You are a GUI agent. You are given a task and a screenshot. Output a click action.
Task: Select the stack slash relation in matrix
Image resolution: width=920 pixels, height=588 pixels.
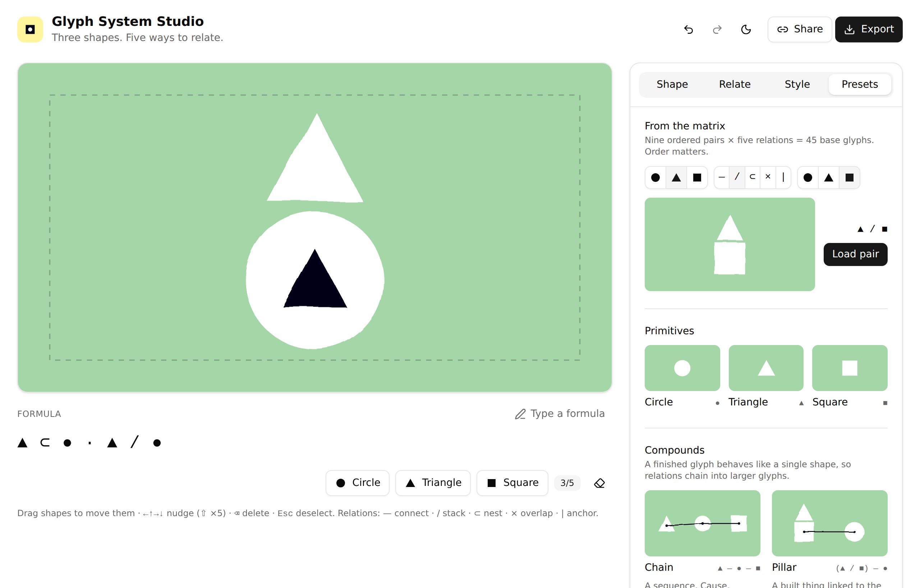pos(737,178)
